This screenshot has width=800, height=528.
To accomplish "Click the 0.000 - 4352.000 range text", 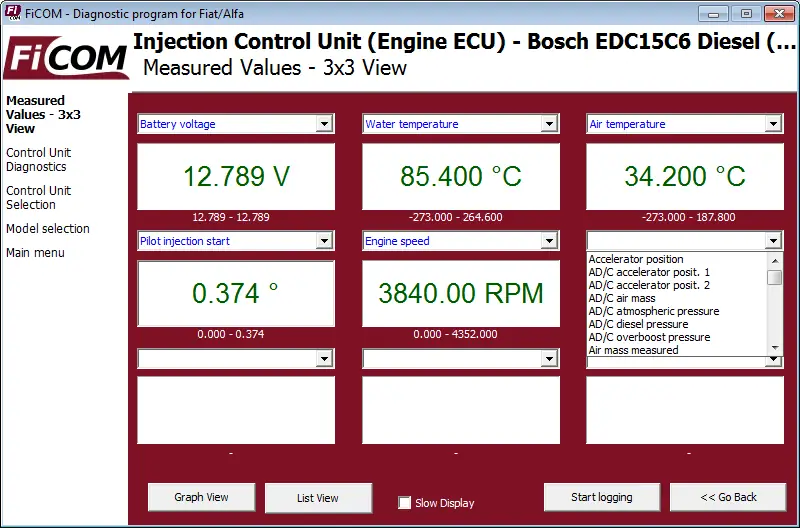I will tap(455, 334).
